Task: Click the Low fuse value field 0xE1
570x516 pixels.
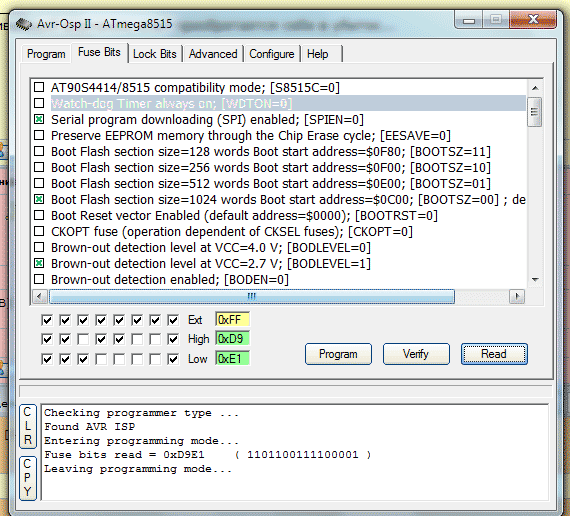Action: (x=232, y=359)
